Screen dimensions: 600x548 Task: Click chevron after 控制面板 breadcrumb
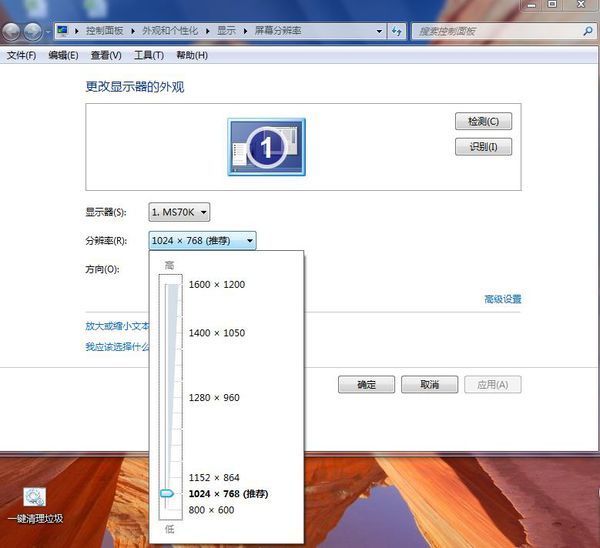pyautogui.click(x=133, y=31)
